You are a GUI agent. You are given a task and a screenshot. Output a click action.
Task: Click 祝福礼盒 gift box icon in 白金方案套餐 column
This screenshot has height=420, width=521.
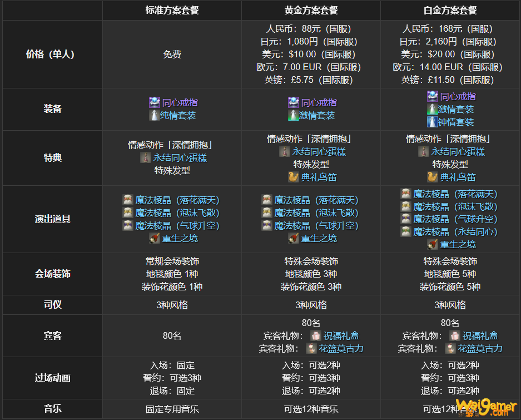[454, 335]
